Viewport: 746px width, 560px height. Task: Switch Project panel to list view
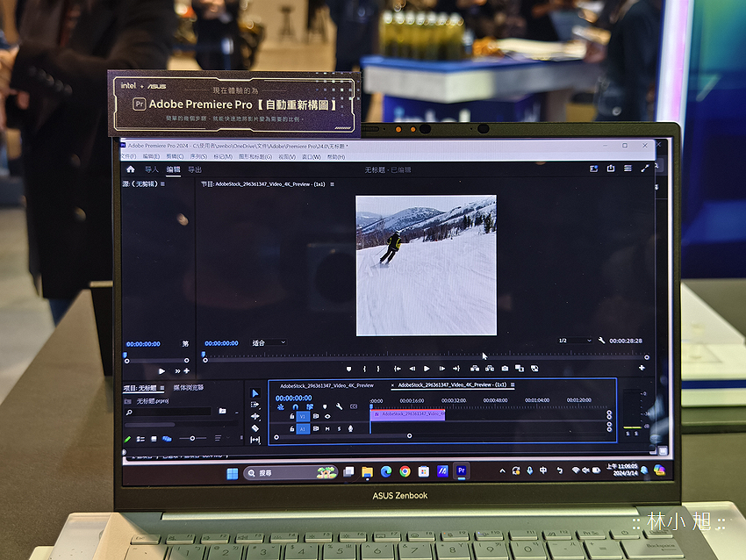tap(140, 439)
